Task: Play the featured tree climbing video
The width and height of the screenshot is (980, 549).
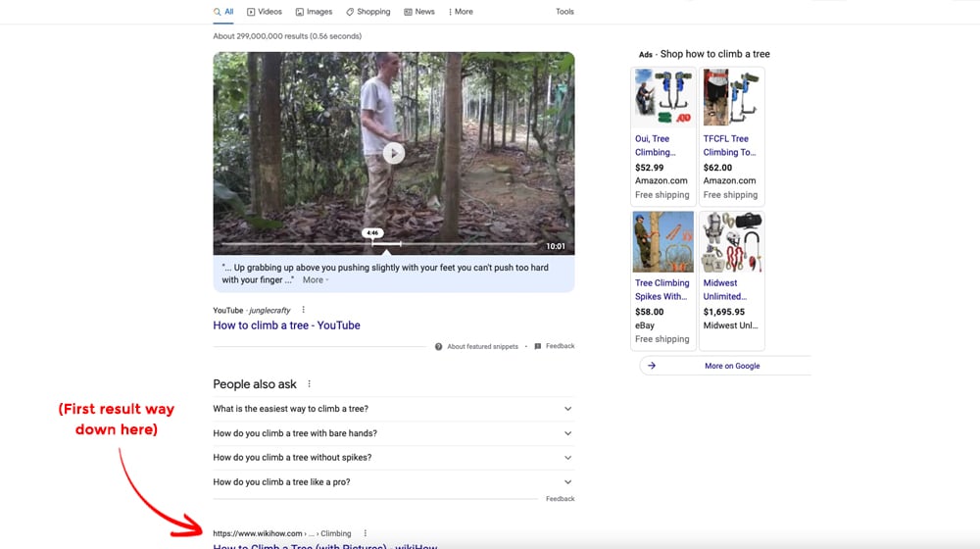Action: coord(394,153)
